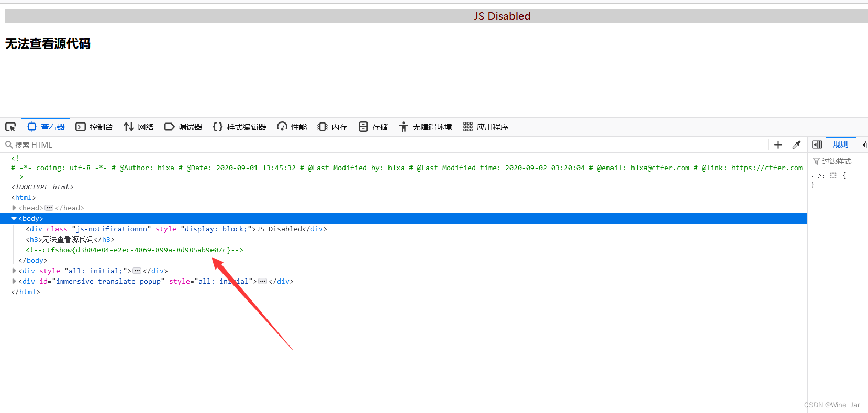Screen dimensions: 868x413
Task: Click the ellipsis badge in head element
Action: pos(49,208)
